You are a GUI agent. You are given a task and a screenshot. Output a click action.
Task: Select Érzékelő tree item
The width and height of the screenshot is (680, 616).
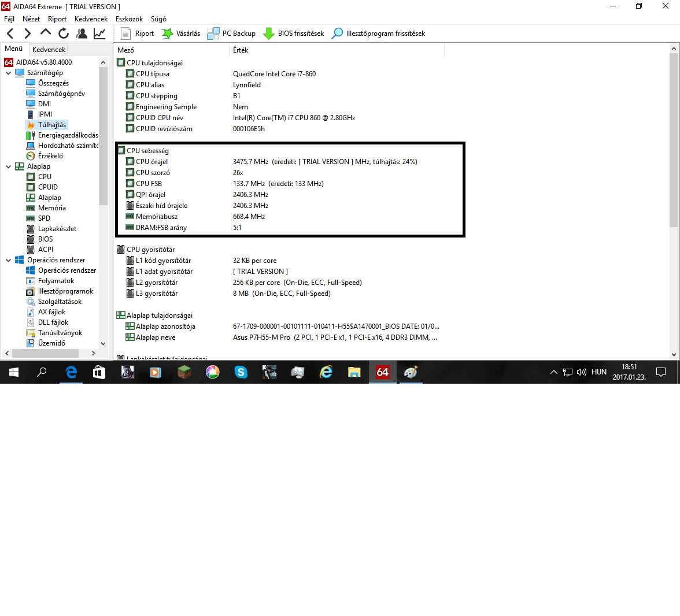tap(50, 156)
